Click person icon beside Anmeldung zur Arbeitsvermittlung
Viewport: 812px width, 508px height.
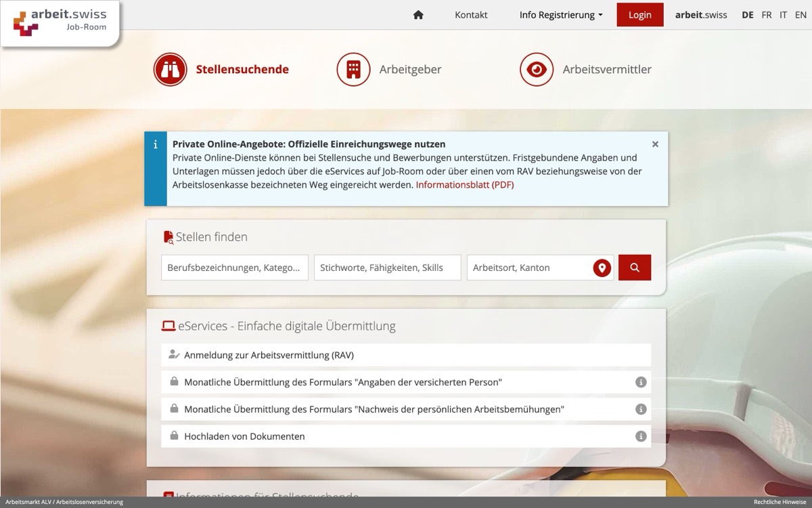(x=174, y=354)
